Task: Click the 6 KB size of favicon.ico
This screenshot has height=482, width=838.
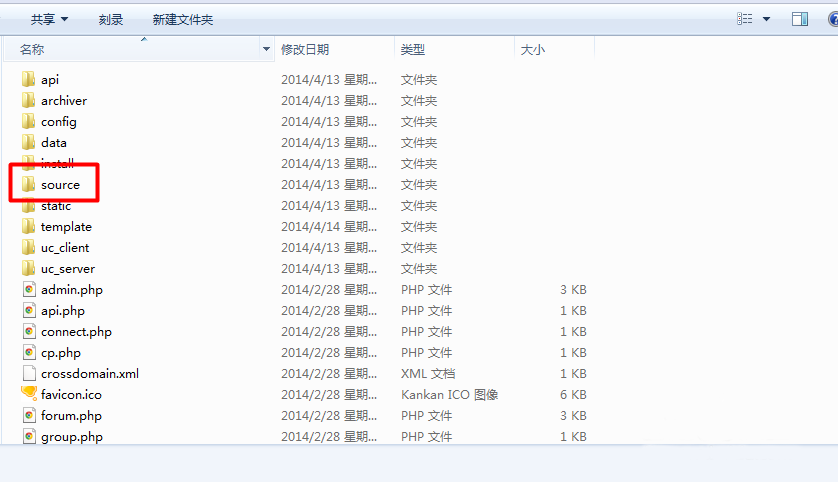Action: (x=573, y=394)
